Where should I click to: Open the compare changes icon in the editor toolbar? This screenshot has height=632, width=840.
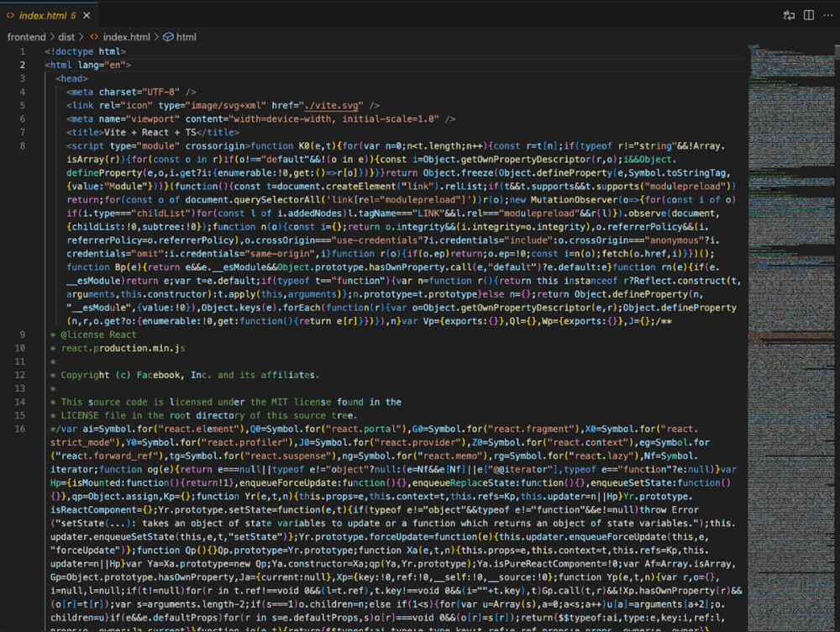click(x=789, y=15)
